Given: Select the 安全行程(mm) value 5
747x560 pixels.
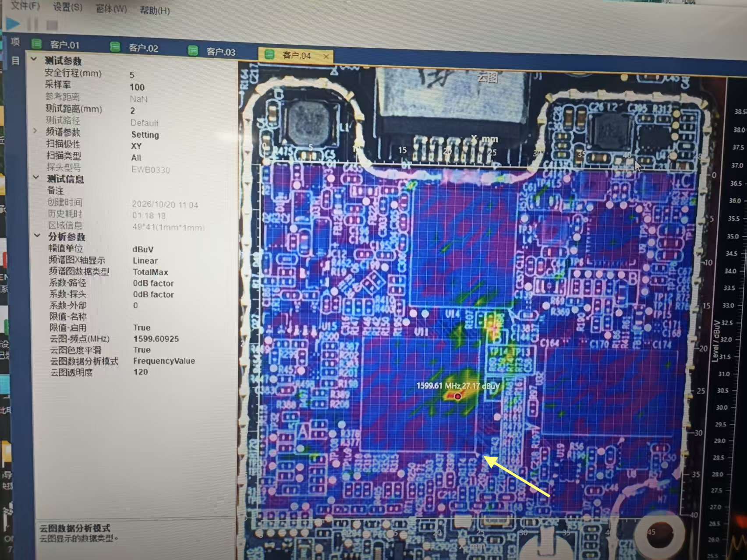Looking at the screenshot, I should (132, 75).
